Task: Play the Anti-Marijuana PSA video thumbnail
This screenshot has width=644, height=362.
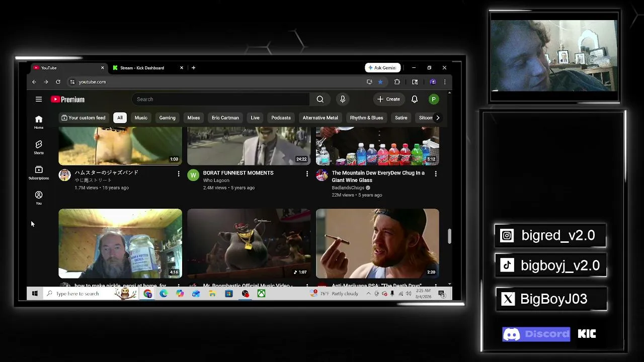Action: [378, 243]
